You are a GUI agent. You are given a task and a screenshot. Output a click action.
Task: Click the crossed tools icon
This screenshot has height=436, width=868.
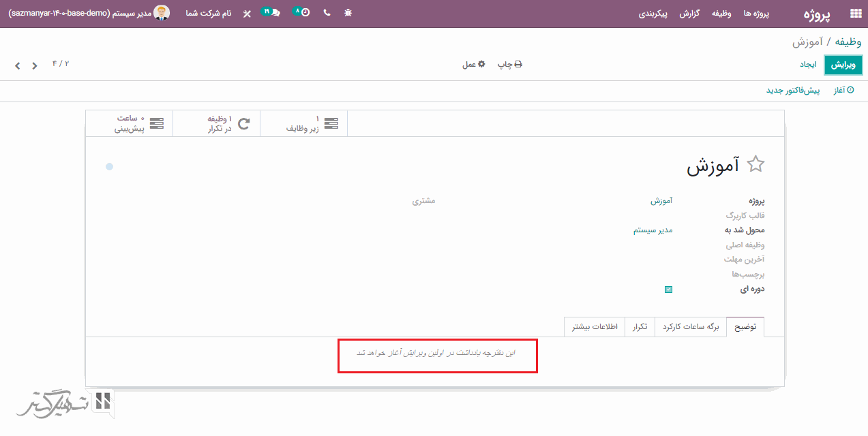pyautogui.click(x=247, y=14)
